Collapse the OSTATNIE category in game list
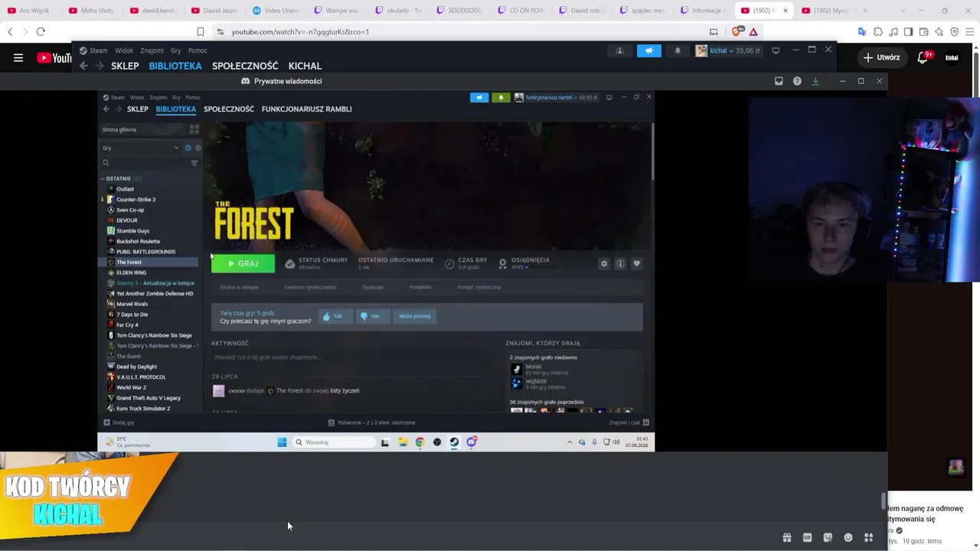Image resolution: width=980 pixels, height=551 pixels. pos(103,178)
